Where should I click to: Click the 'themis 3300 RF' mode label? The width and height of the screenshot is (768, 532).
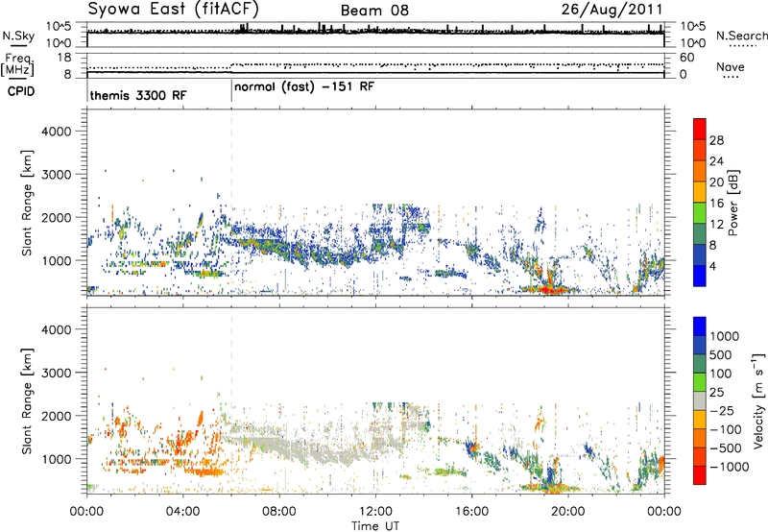coord(138,95)
